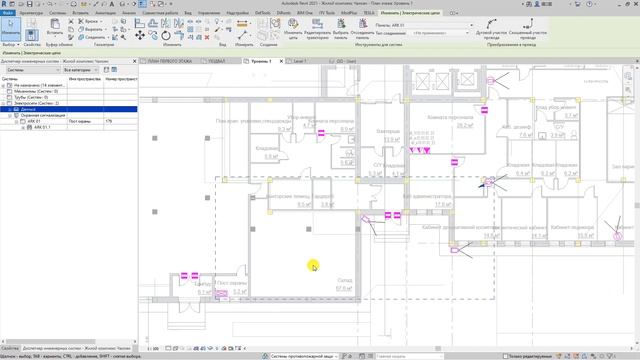This screenshot has width=640, height=360.
Task: Close the Уровень 1 view tab
Action: tap(281, 61)
